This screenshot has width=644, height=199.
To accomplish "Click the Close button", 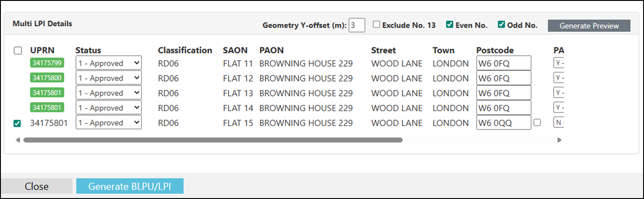I will 37,187.
